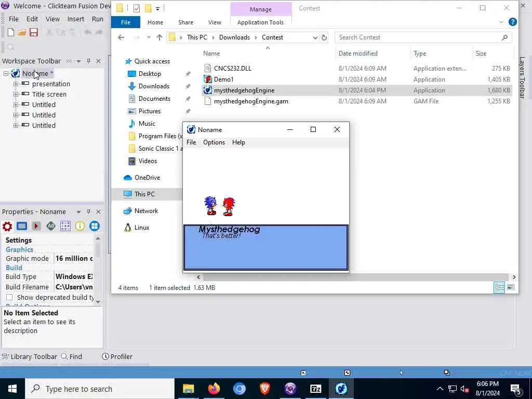
Task: Open the Runtime options tab icon
Action: [36, 226]
